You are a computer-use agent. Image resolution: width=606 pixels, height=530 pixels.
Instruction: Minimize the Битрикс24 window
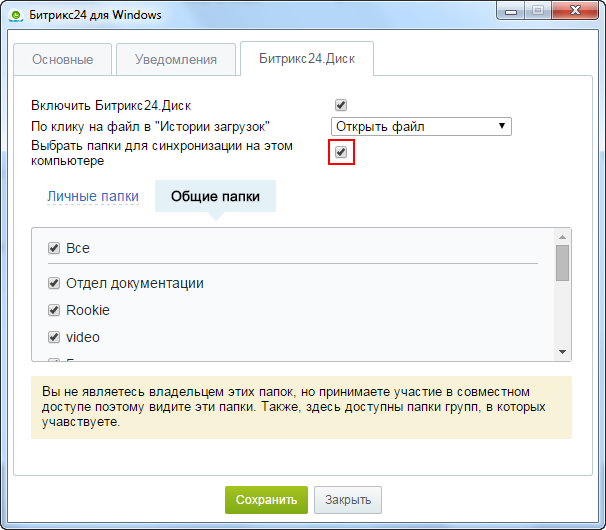511,11
